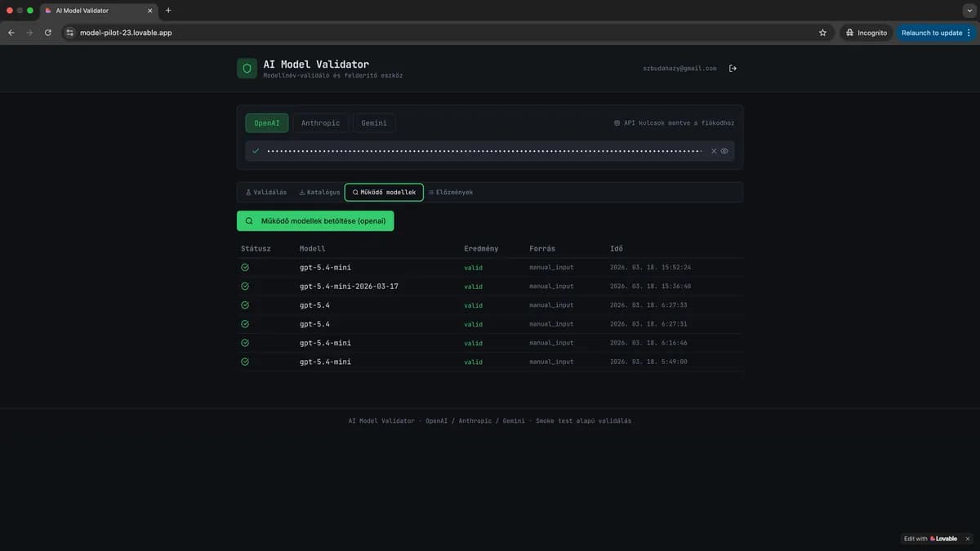This screenshot has width=980, height=551.
Task: Toggle API key visibility eye icon
Action: pos(724,151)
